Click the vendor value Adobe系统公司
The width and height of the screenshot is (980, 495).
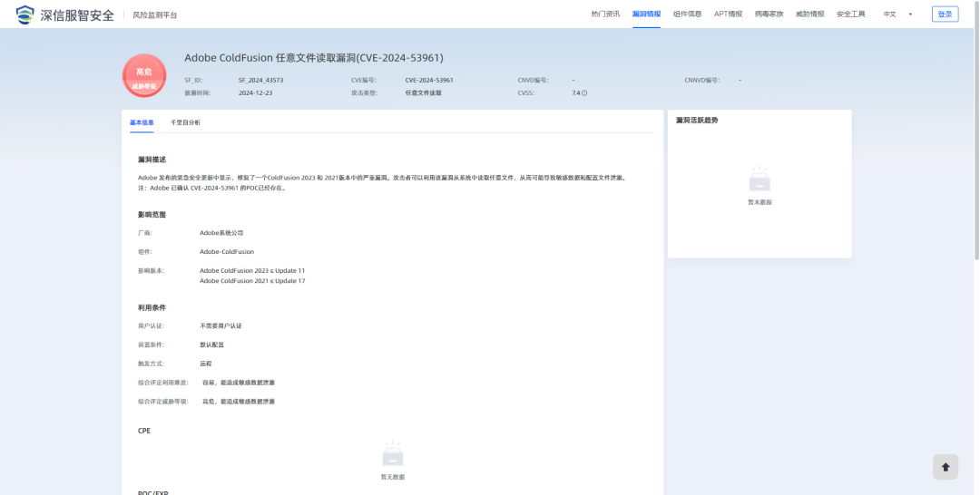pos(221,233)
